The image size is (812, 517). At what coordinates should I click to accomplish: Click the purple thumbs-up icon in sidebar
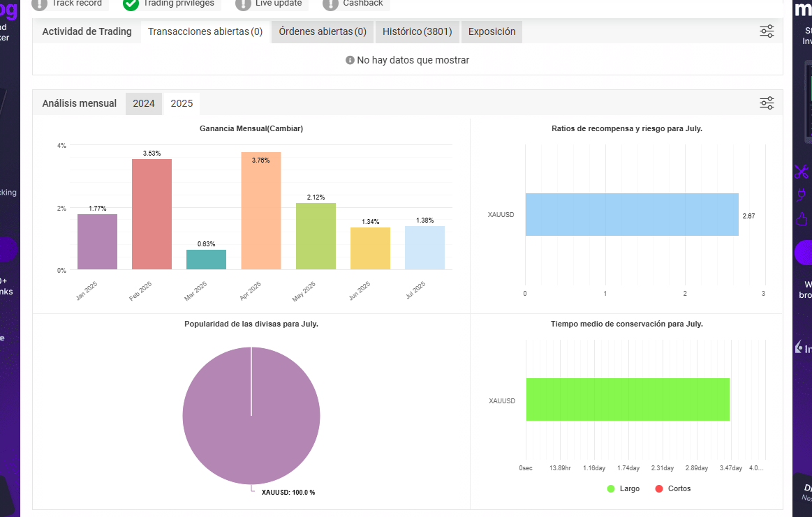(802, 219)
